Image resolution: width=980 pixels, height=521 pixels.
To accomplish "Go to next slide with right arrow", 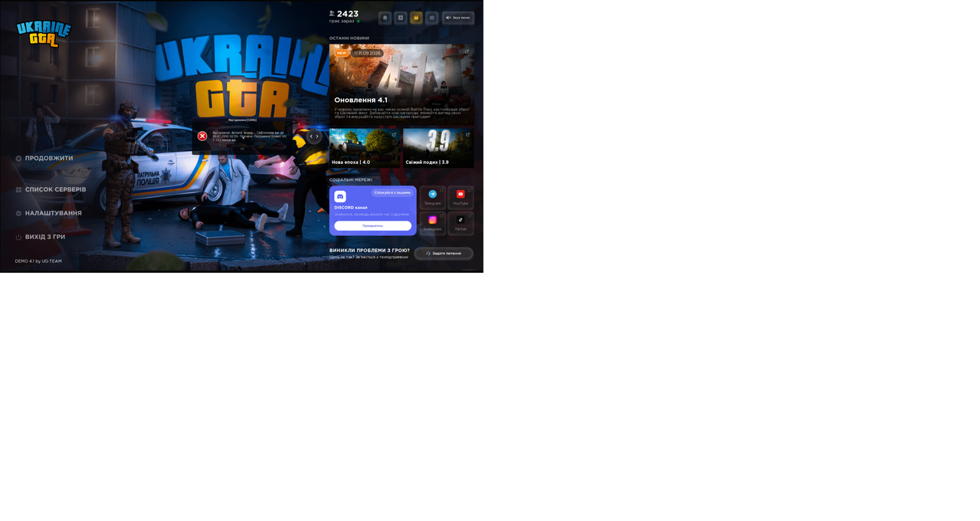I will click(x=317, y=136).
